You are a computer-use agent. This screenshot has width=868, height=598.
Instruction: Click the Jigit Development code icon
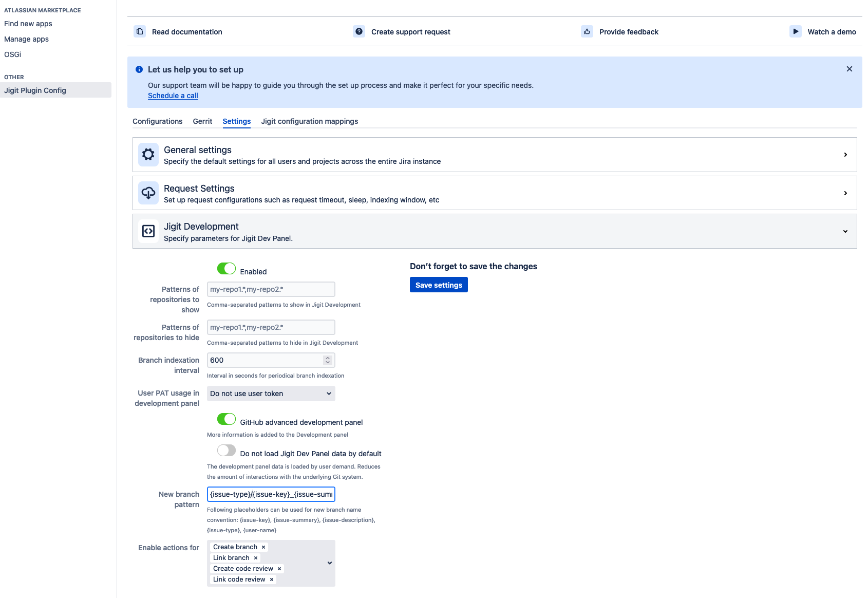pos(148,231)
